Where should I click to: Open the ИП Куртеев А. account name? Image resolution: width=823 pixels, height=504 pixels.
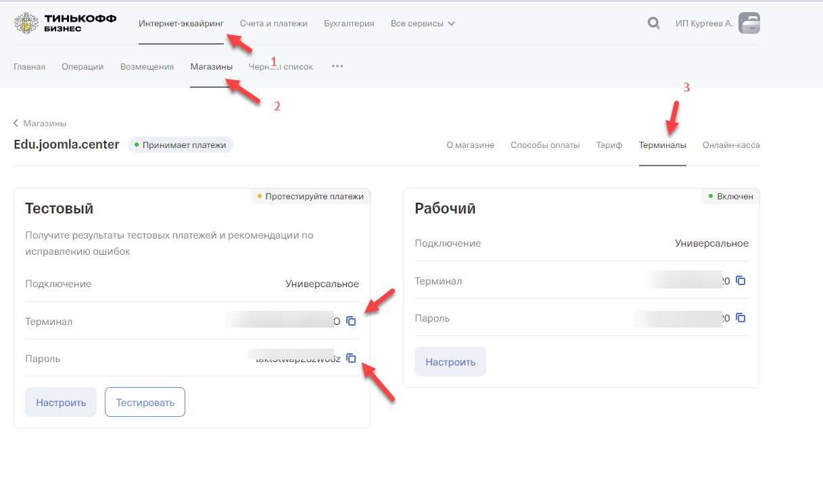point(704,24)
